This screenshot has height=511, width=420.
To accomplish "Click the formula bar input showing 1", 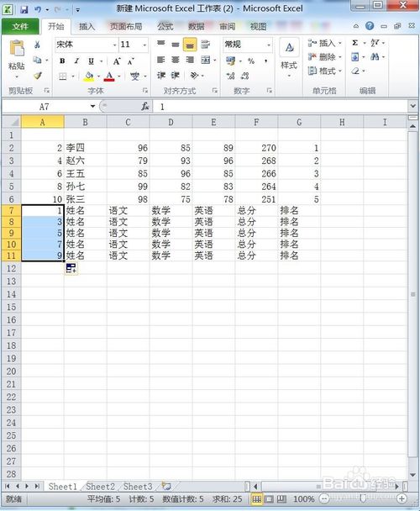I will (281, 107).
